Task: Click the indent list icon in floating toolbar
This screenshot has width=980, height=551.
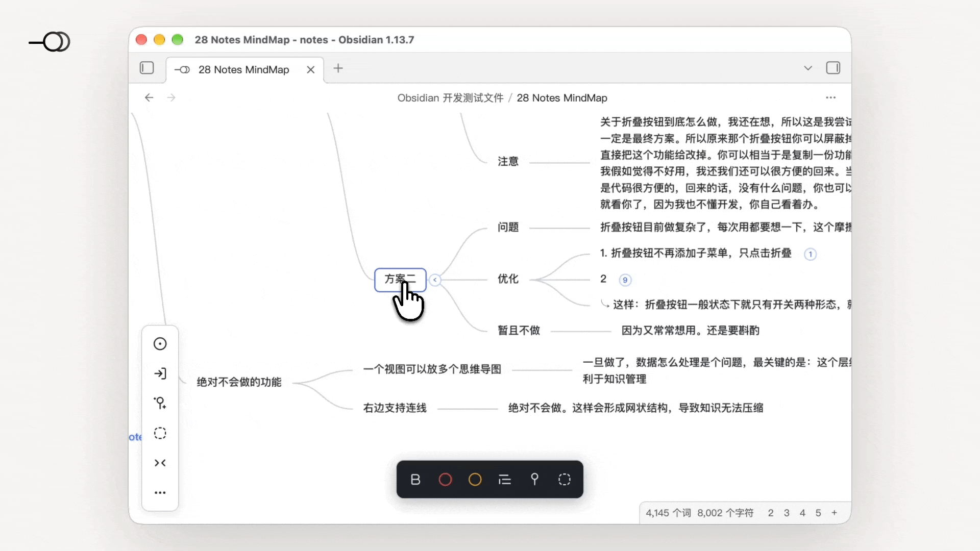Action: tap(505, 480)
